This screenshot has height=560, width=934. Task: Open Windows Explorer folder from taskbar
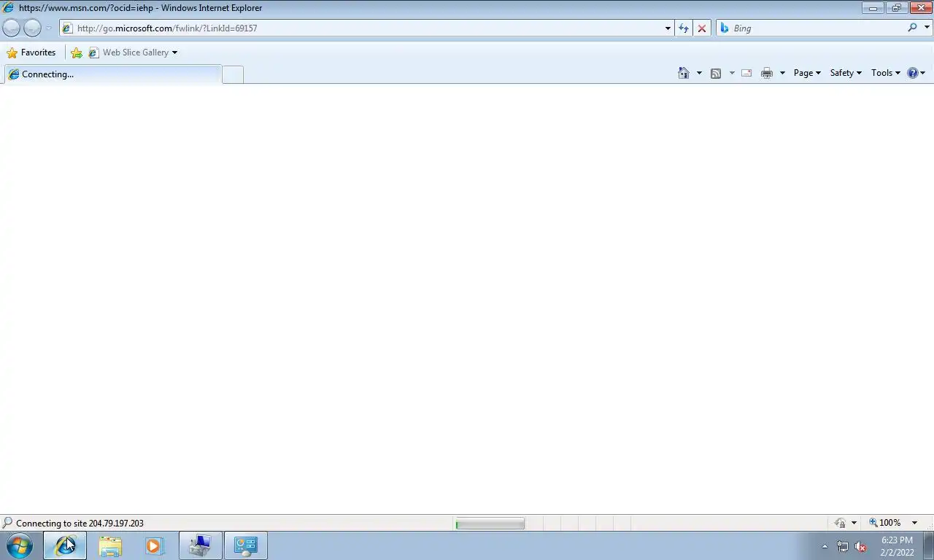pyautogui.click(x=110, y=546)
